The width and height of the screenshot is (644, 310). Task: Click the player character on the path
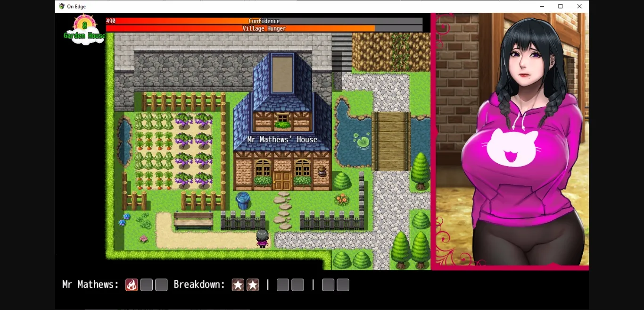tap(262, 238)
